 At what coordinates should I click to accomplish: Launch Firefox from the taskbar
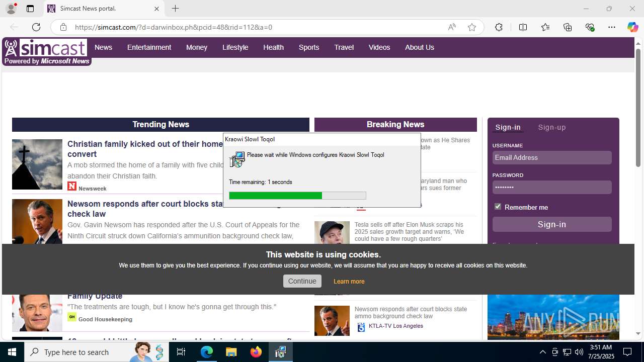(x=256, y=352)
